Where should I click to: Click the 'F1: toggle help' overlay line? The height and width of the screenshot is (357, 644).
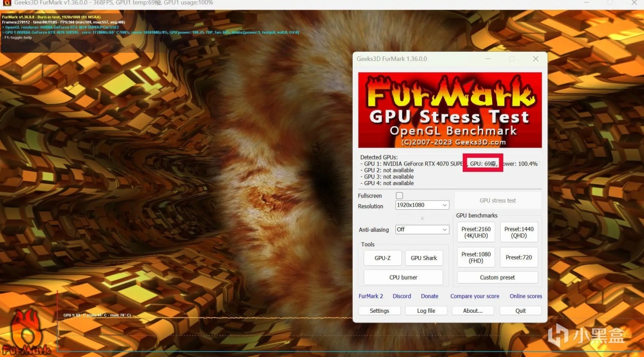pos(17,38)
